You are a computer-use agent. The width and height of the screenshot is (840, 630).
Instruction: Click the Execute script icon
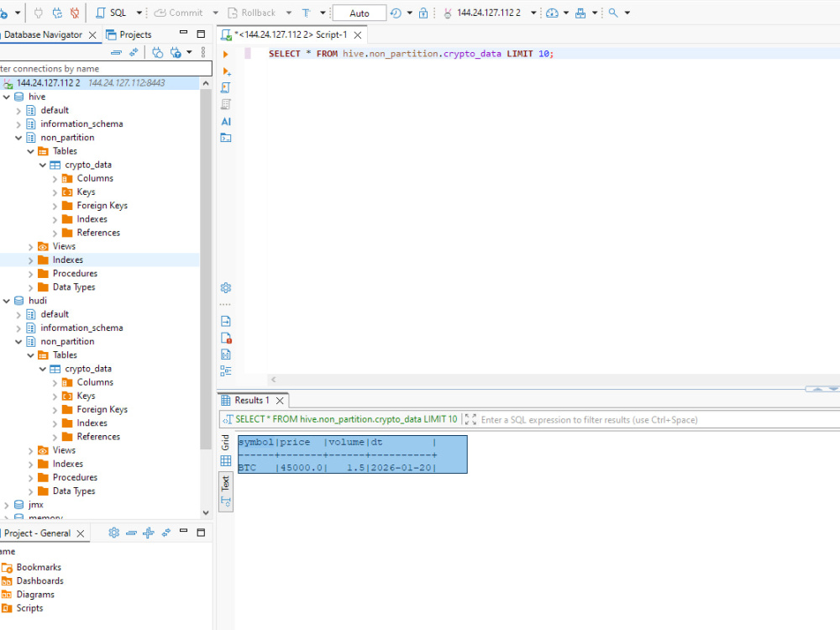tap(225, 87)
